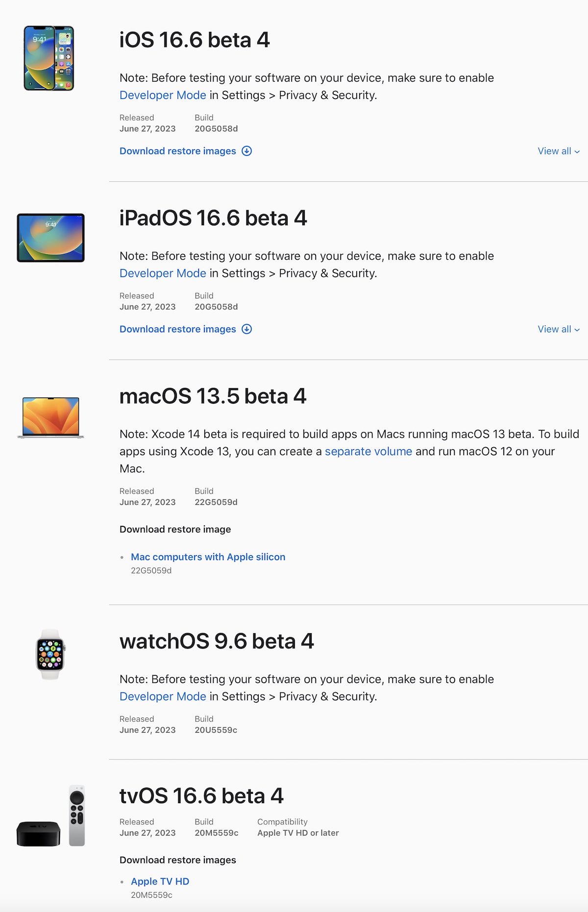Image resolution: width=588 pixels, height=912 pixels.
Task: Click the iPhone thumbnail beside iOS 16.6 beta 4
Action: pyautogui.click(x=49, y=59)
